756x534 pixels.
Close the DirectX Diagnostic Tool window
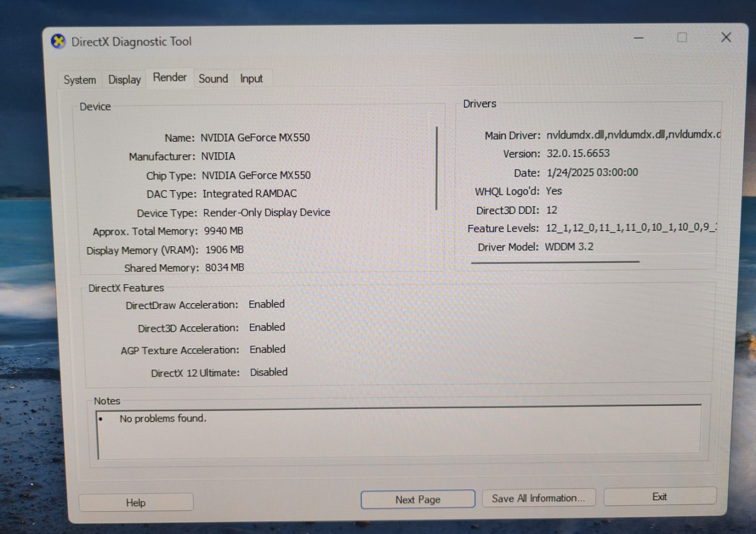click(x=726, y=37)
